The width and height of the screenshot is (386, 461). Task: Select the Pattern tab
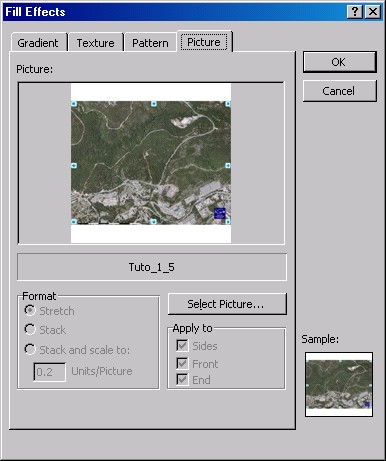(x=150, y=43)
